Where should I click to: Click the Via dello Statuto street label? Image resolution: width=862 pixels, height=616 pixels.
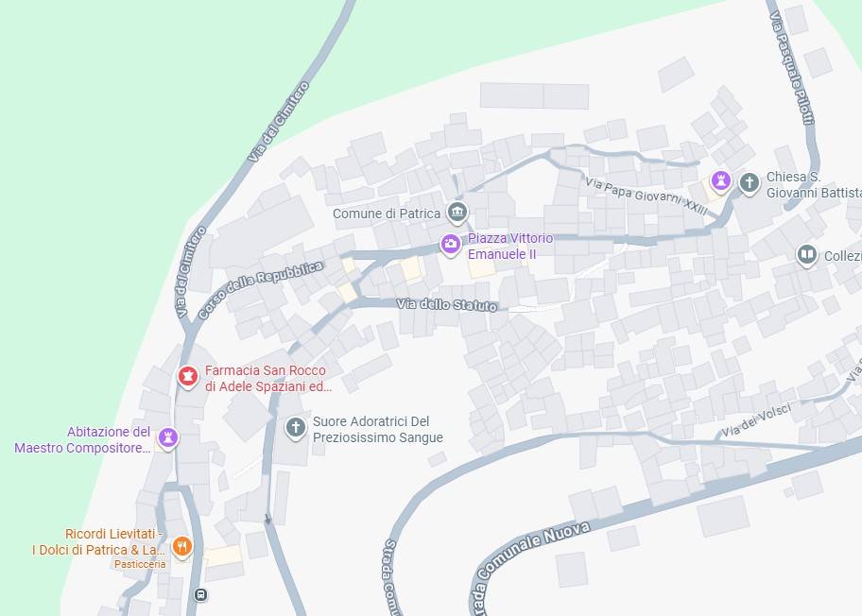coord(447,304)
